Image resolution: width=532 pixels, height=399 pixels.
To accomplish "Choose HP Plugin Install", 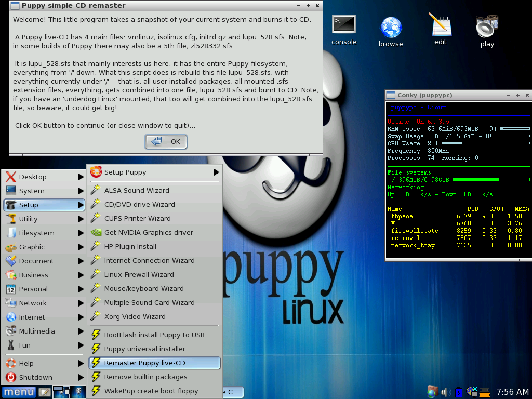I will pyautogui.click(x=154, y=247).
